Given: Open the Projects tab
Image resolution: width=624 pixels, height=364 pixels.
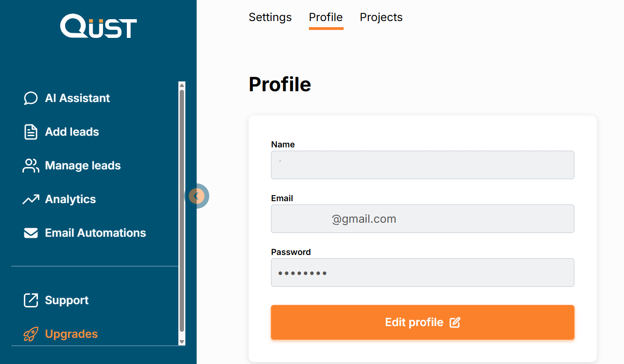Looking at the screenshot, I should pyautogui.click(x=381, y=17).
